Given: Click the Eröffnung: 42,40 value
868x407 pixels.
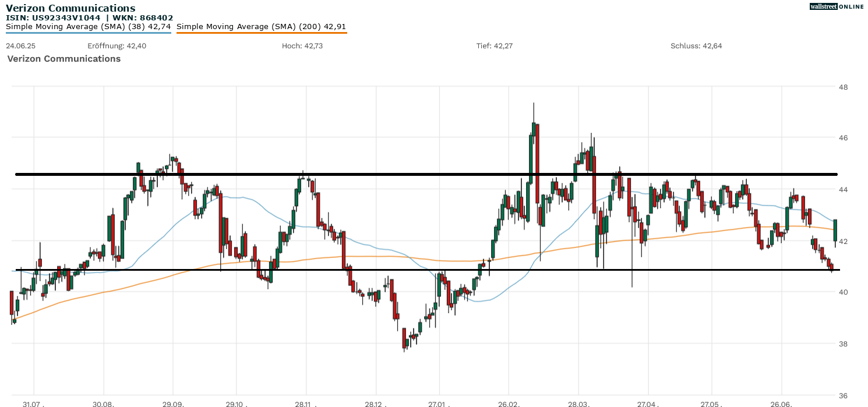Looking at the screenshot, I should (x=117, y=46).
